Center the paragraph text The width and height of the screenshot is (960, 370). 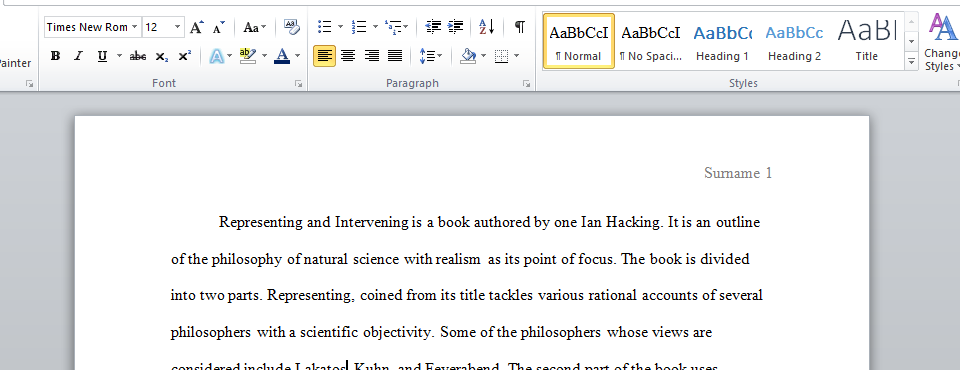(x=348, y=56)
